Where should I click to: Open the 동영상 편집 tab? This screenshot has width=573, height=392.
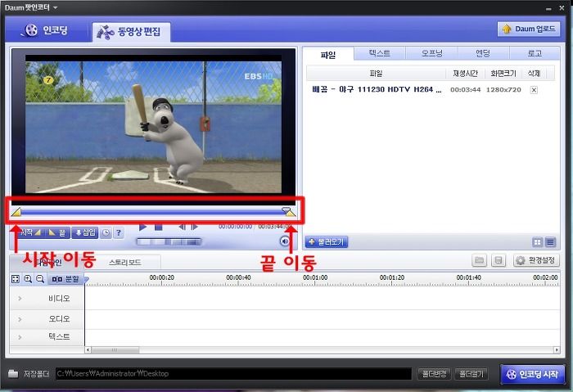(x=130, y=32)
